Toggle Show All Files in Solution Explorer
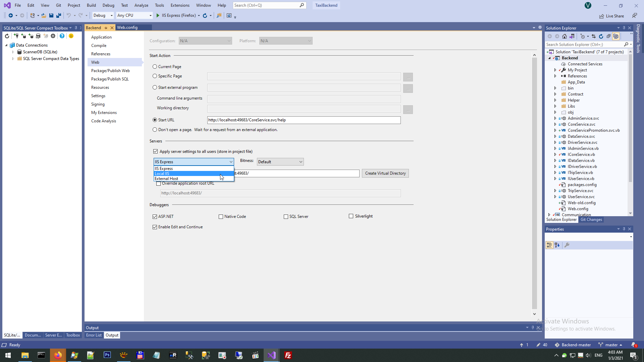This screenshot has height=362, width=644. 616,36
